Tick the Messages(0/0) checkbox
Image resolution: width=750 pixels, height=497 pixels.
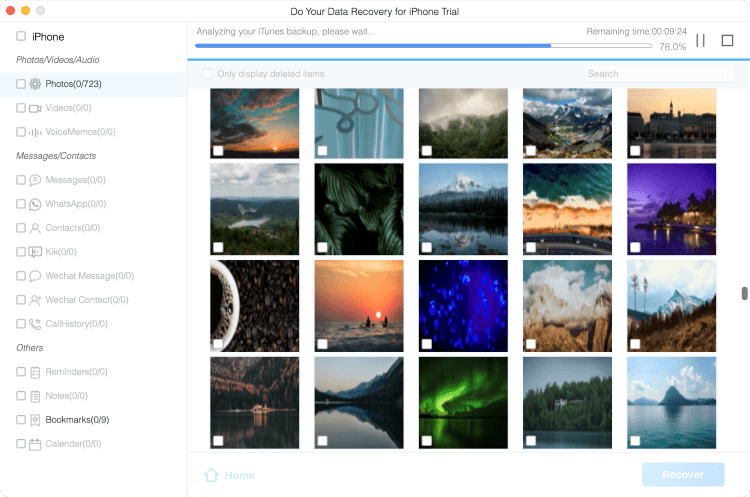click(21, 180)
